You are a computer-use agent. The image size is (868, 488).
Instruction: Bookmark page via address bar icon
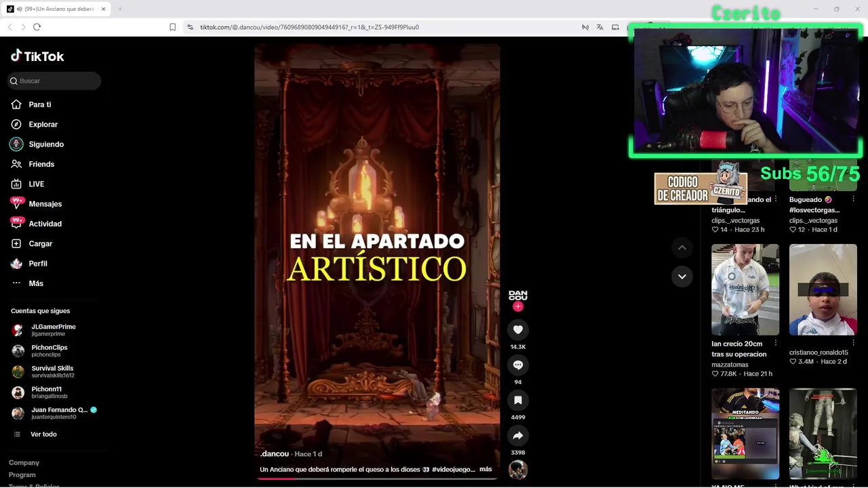(x=172, y=27)
